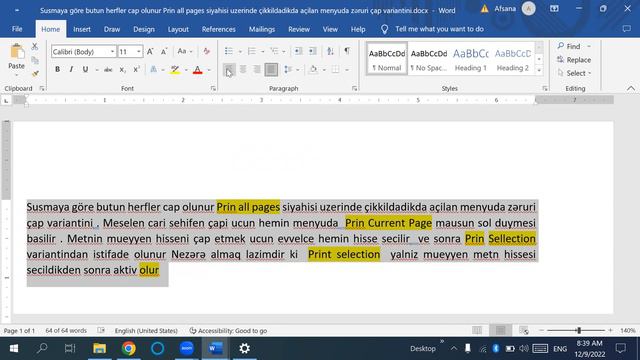Apply red font color
The height and width of the screenshot is (360, 640).
[x=198, y=70]
